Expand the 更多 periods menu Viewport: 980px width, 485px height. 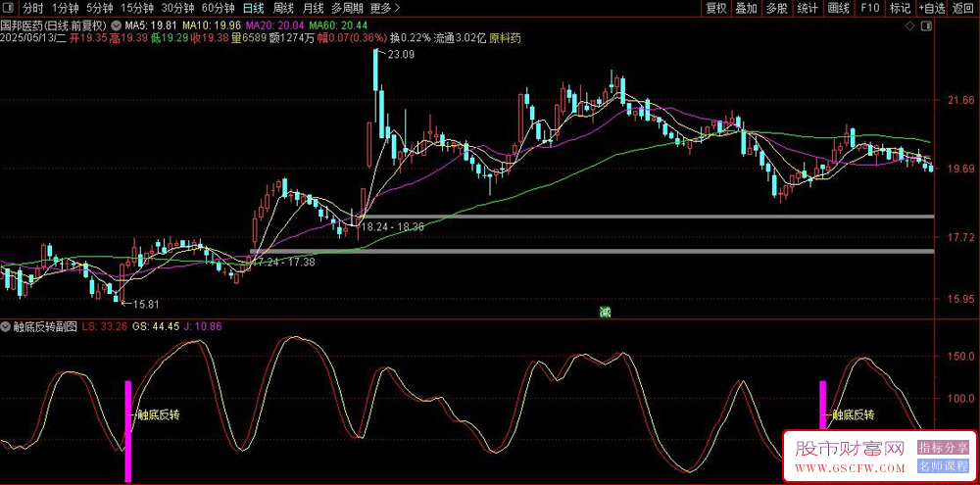pyautogui.click(x=384, y=8)
